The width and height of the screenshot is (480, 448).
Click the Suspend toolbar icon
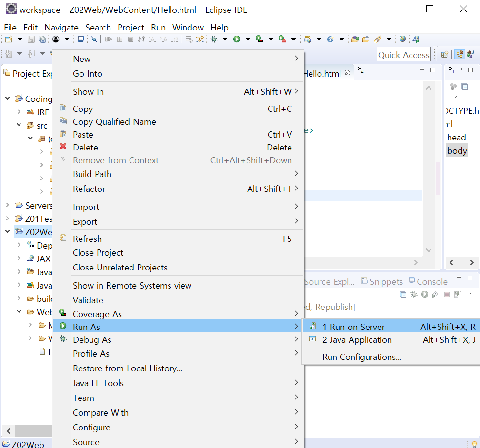click(120, 39)
